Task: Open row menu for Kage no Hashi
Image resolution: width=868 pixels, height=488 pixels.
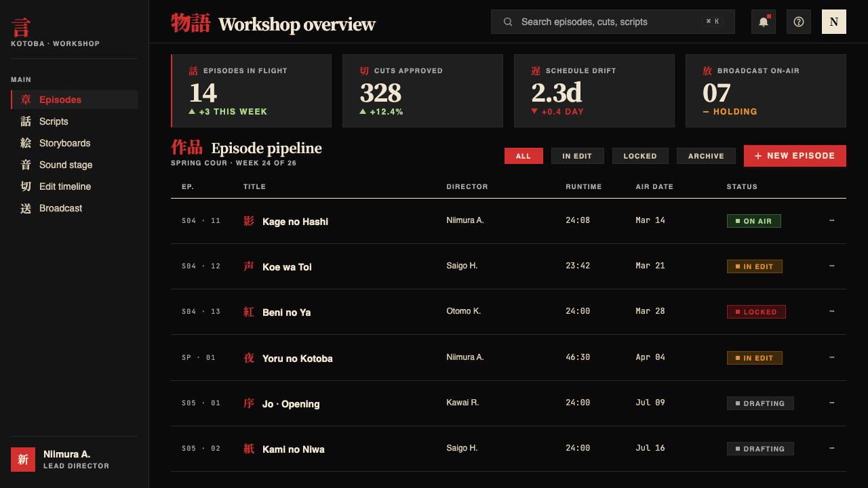Action: pos(831,220)
